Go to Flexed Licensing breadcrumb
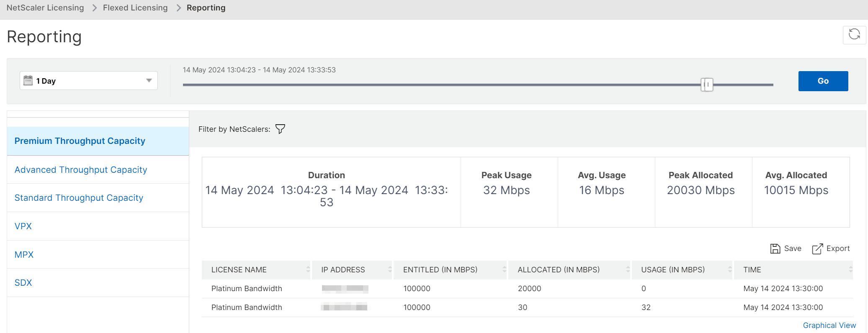 [x=135, y=8]
